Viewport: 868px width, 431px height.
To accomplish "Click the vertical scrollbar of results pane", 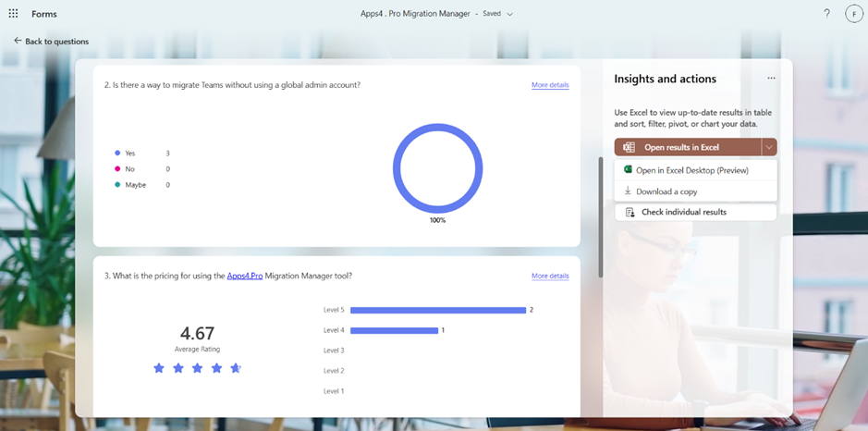I will point(600,217).
